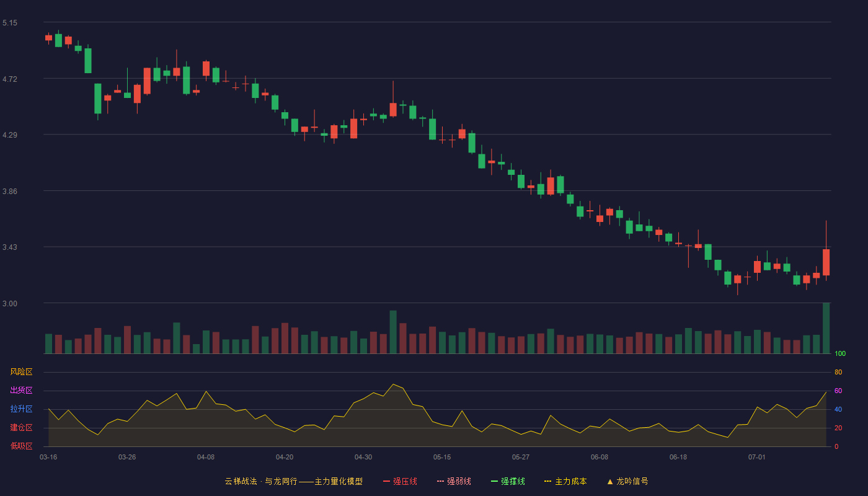Click the 06-18 date label
868x496 pixels.
point(678,457)
